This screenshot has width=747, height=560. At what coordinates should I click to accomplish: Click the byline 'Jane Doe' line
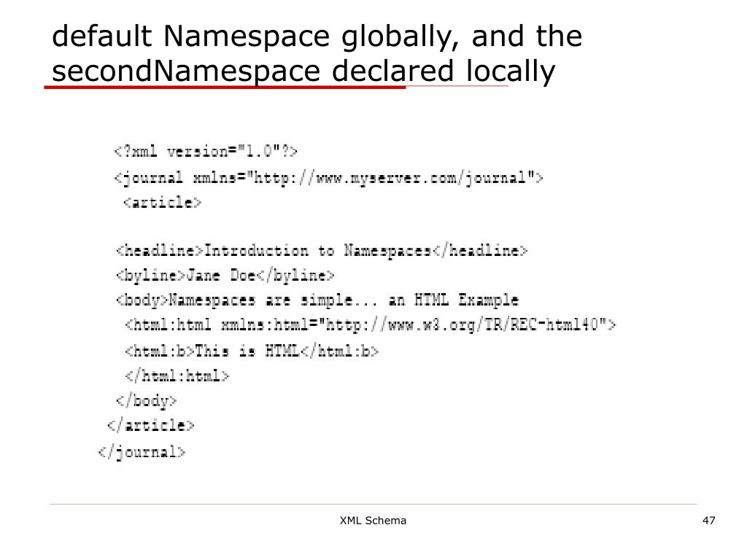pos(225,276)
